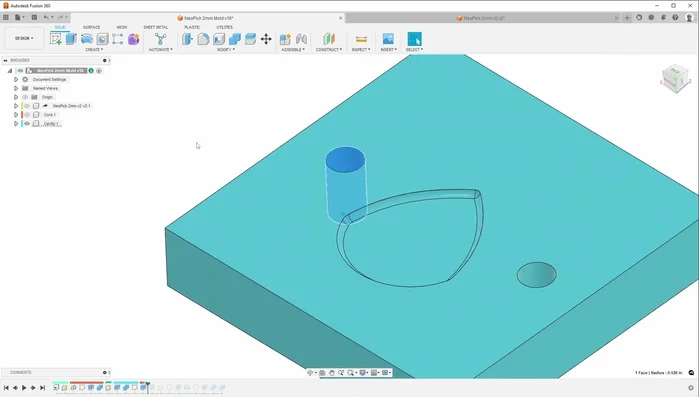The image size is (699, 397).
Task: Select the Create Sketch tool
Action: 56,39
